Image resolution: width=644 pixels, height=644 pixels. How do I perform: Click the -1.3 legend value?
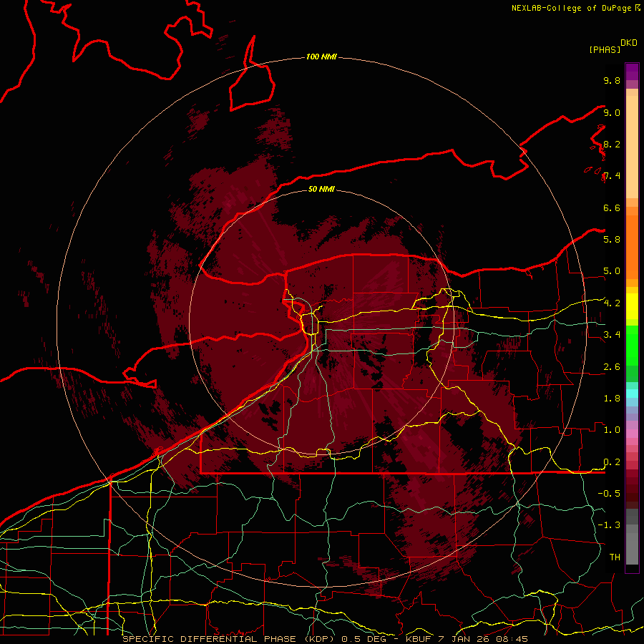point(609,525)
